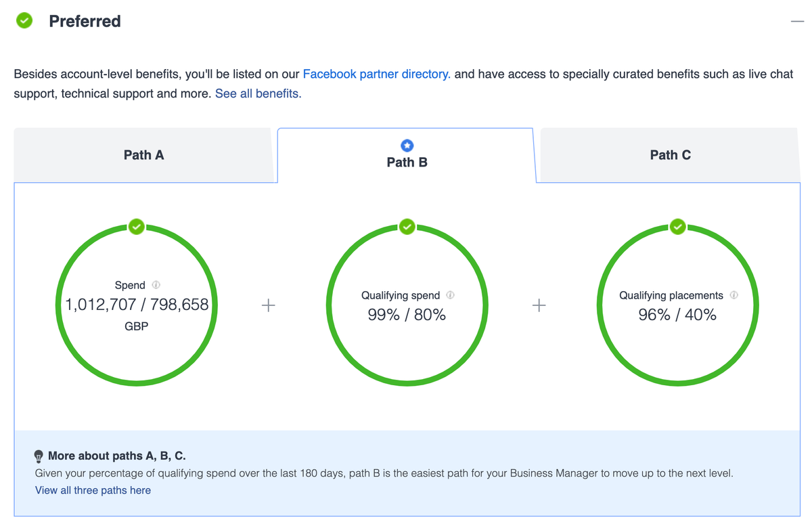Click the info icon beside Qualifying placements
The height and width of the screenshot is (528, 812).
tap(734, 295)
